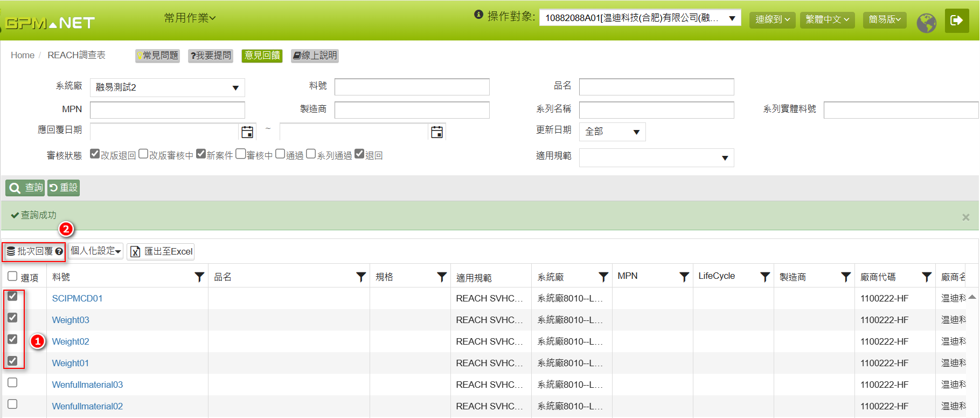Uncheck the Weight03 row checkbox
This screenshot has width=980, height=418.
click(12, 318)
